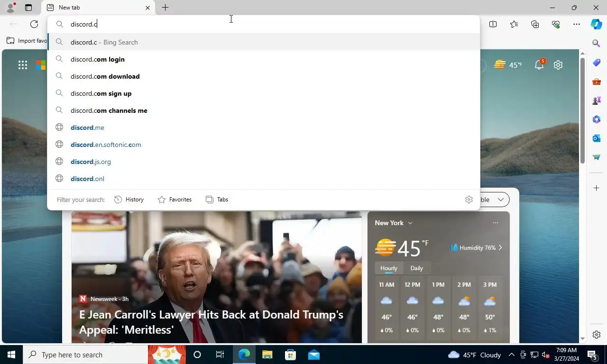Click the 3 PM hourly forecast column
The image size is (607, 364).
point(490,308)
